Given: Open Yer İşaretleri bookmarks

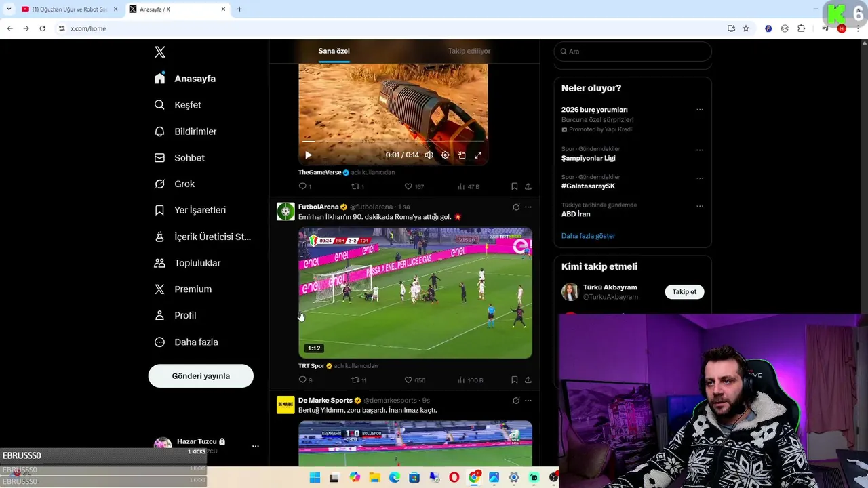Looking at the screenshot, I should pyautogui.click(x=190, y=210).
